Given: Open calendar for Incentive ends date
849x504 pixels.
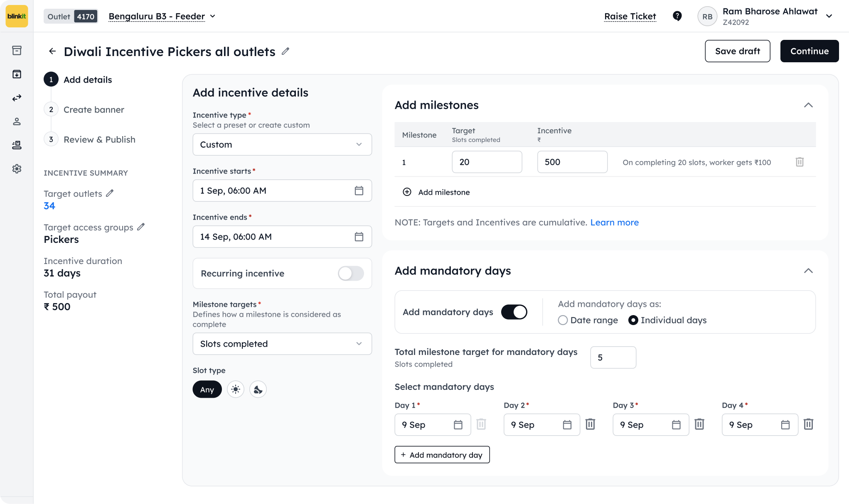Looking at the screenshot, I should click(359, 237).
